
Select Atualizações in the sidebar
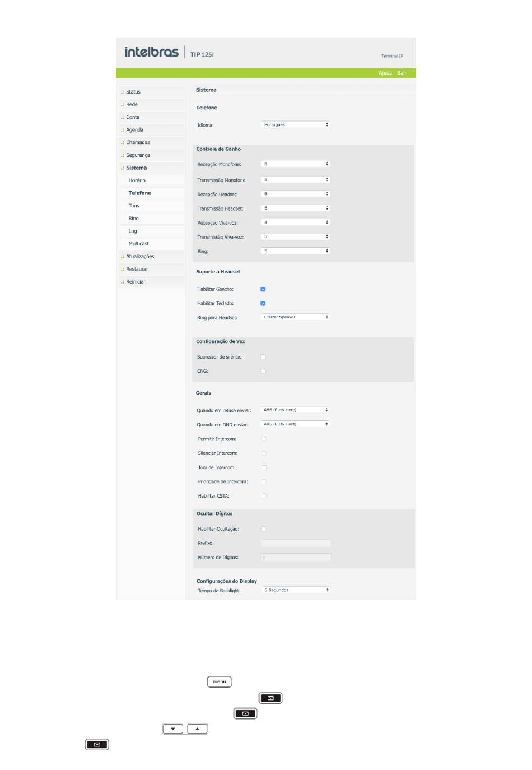(x=140, y=257)
